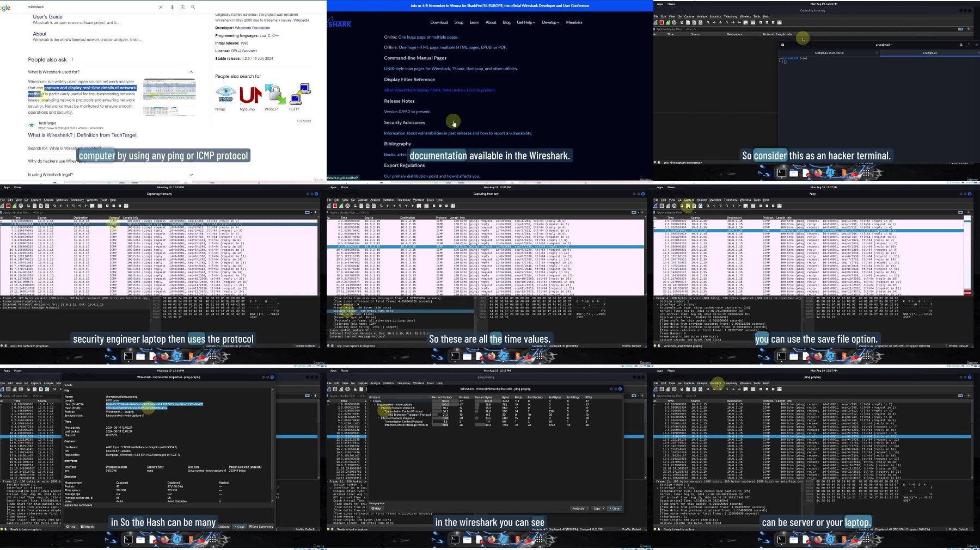Open the Download item on Wireshark site
The width and height of the screenshot is (980, 550).
439,22
